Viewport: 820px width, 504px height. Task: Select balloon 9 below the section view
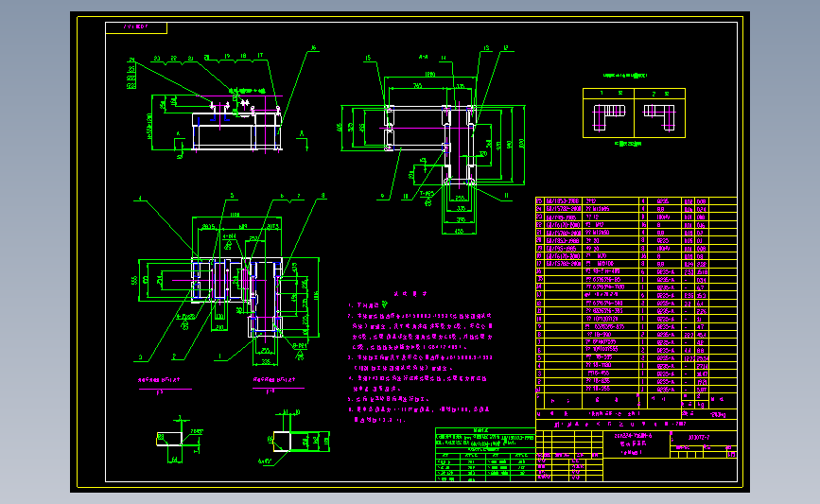[x=382, y=196]
